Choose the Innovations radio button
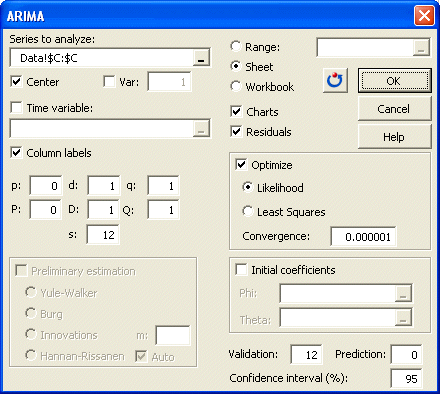 coord(31,334)
